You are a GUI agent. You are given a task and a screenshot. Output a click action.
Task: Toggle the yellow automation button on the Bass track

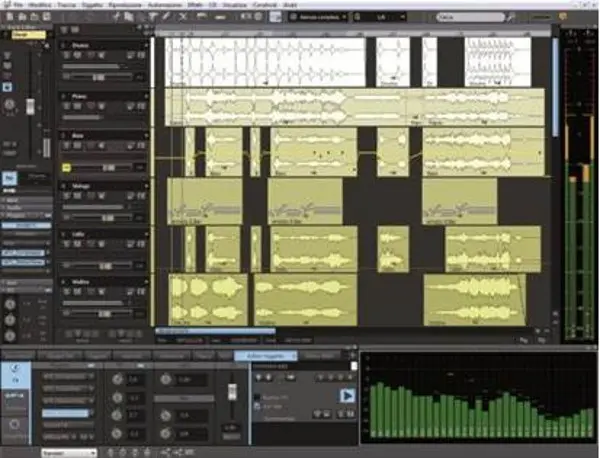[x=66, y=167]
